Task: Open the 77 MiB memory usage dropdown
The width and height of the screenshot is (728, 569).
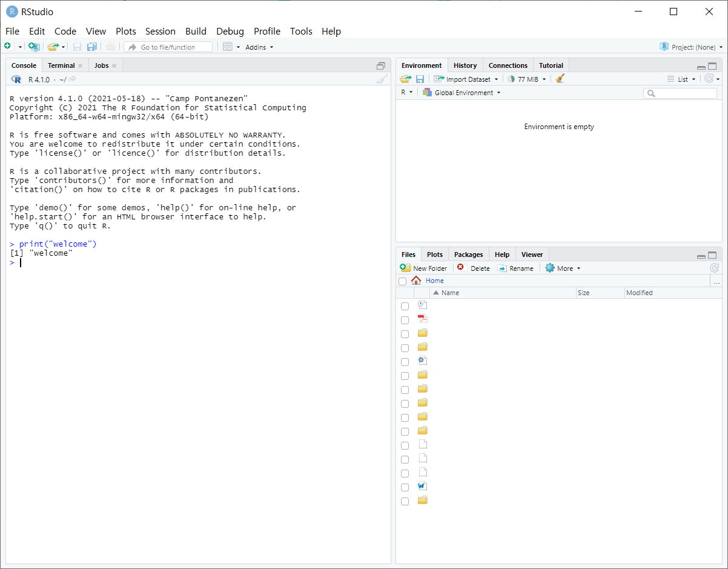Action: [x=527, y=79]
